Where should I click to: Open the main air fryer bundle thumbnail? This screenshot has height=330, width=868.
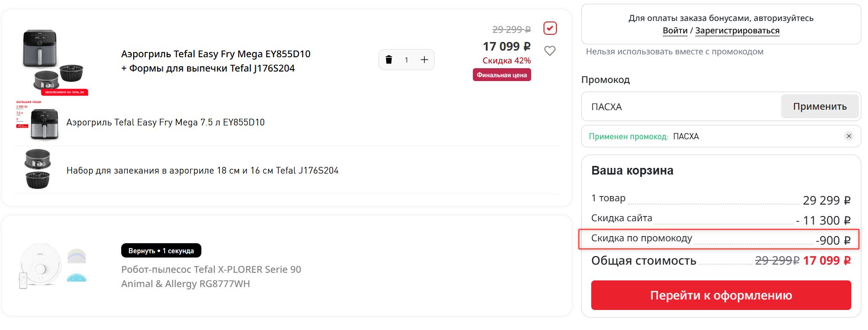coord(52,61)
